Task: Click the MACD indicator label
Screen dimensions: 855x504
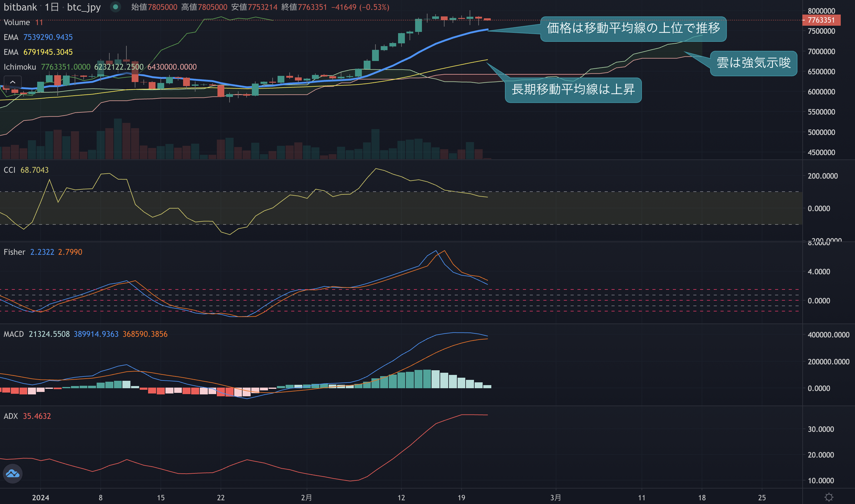Action: point(14,334)
